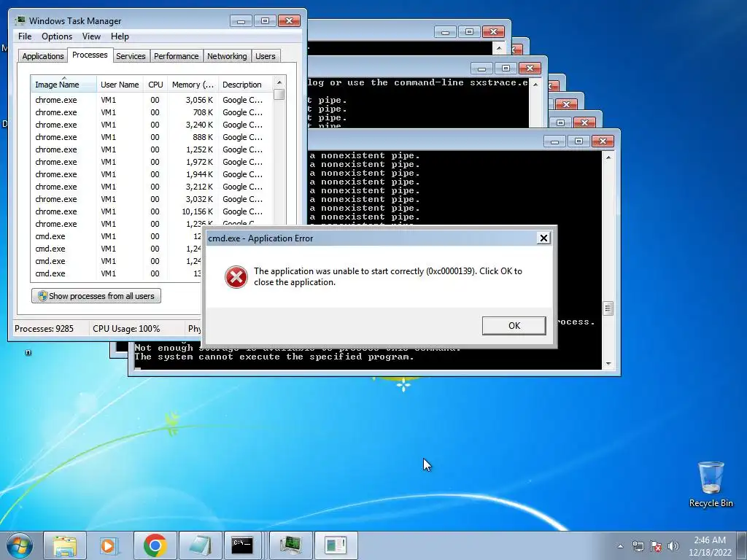
Task: Select the Command Prompt taskbar button
Action: tap(242, 545)
